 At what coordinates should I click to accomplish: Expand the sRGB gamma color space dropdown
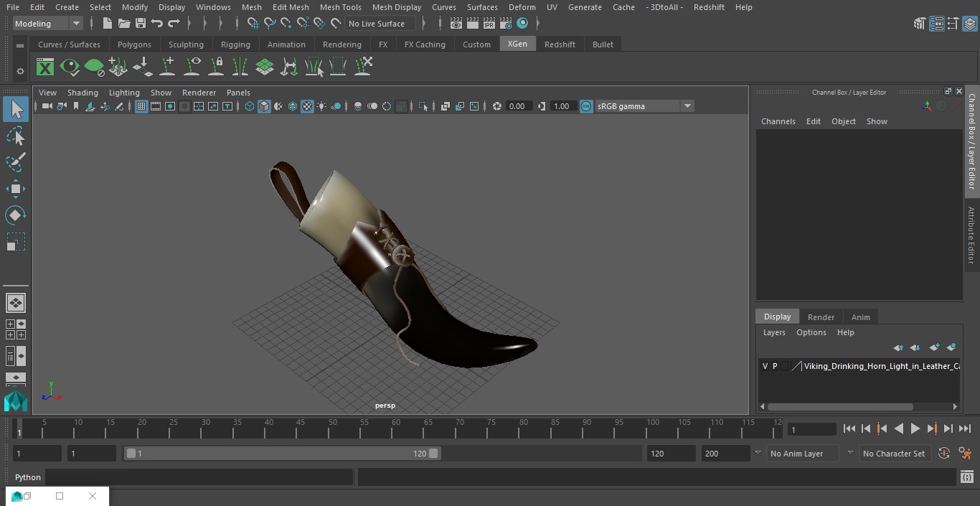click(x=687, y=106)
